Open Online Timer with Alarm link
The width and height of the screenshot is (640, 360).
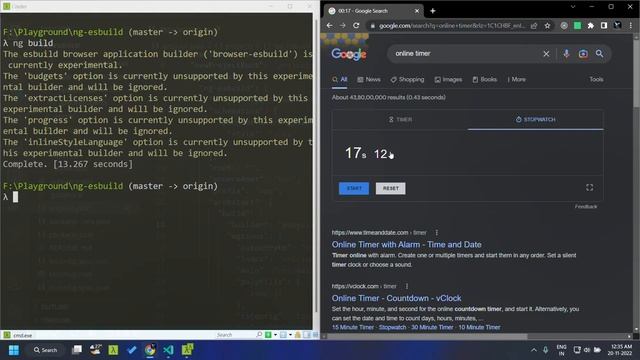point(407,244)
